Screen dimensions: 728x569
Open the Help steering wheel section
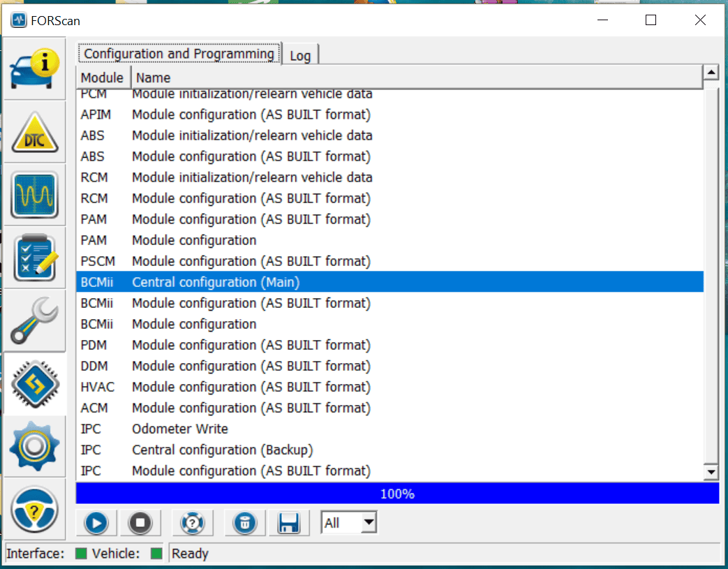click(35, 510)
